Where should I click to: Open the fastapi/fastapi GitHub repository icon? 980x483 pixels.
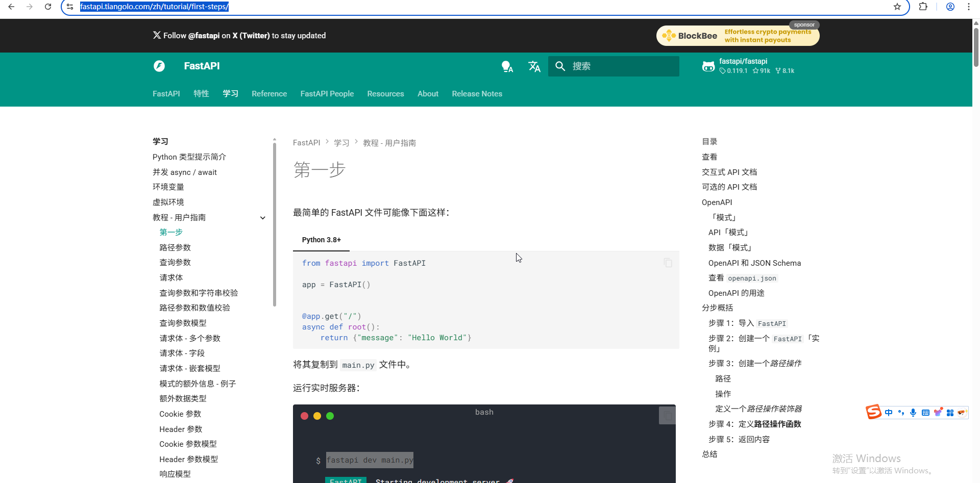708,66
